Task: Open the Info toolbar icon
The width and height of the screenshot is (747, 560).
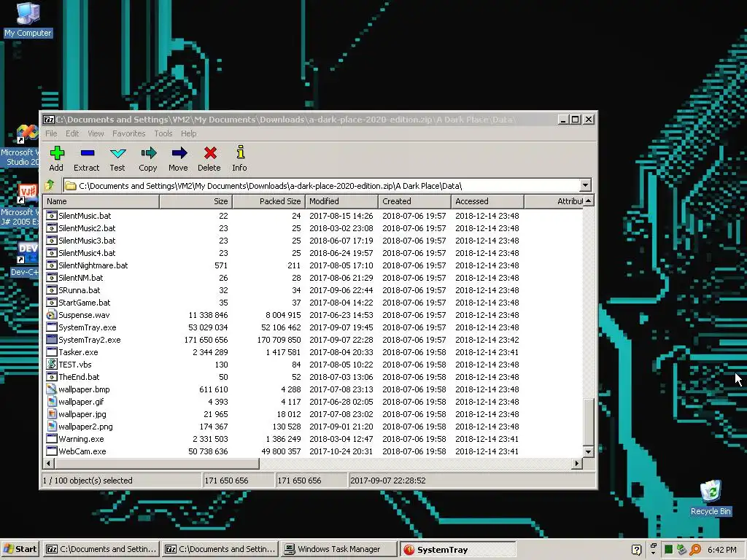Action: pyautogui.click(x=240, y=152)
